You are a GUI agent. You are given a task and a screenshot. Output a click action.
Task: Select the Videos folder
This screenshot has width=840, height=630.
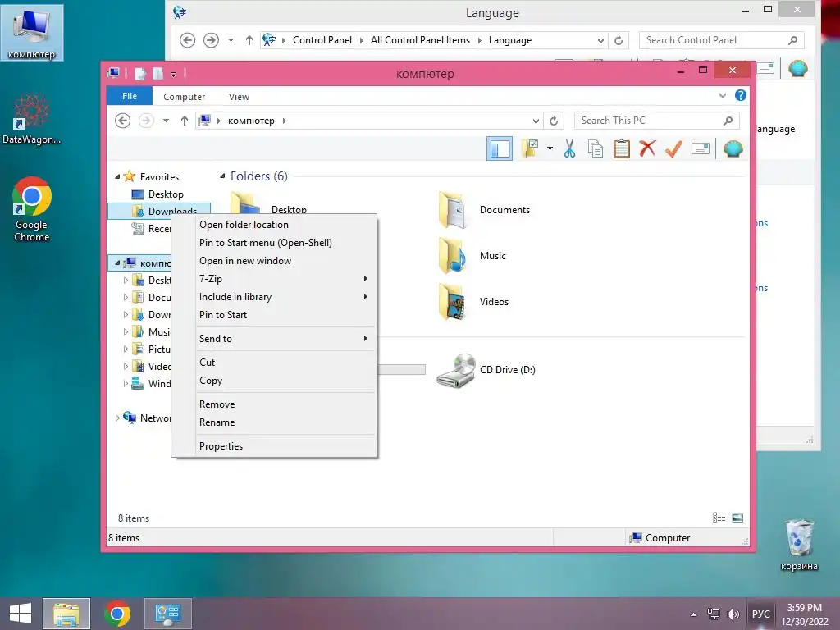pyautogui.click(x=473, y=302)
